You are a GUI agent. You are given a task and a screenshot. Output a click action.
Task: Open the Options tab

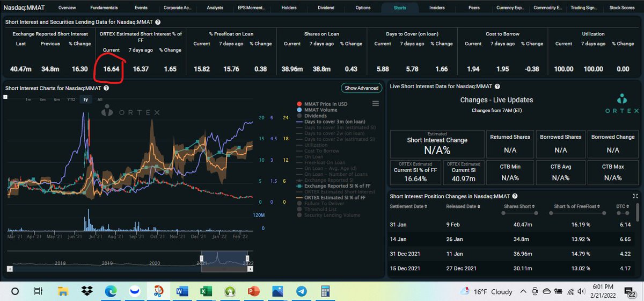(x=363, y=8)
